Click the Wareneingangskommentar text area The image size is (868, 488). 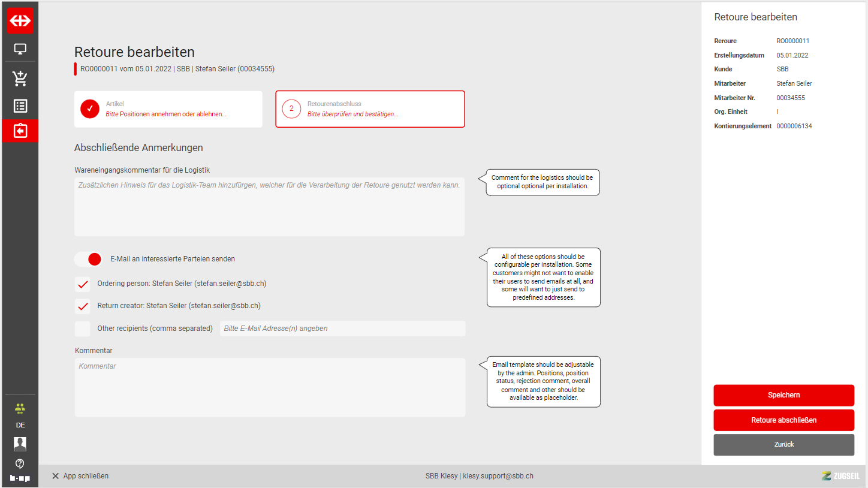(x=269, y=207)
